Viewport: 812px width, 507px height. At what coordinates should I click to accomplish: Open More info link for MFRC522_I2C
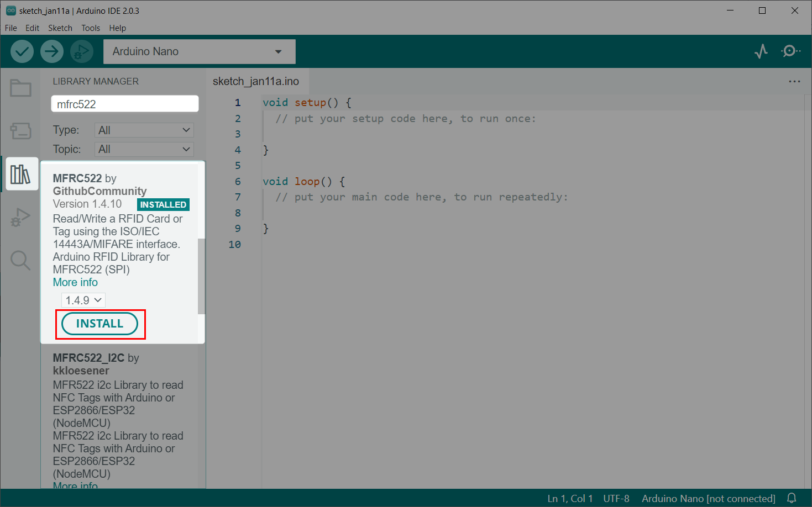point(75,485)
